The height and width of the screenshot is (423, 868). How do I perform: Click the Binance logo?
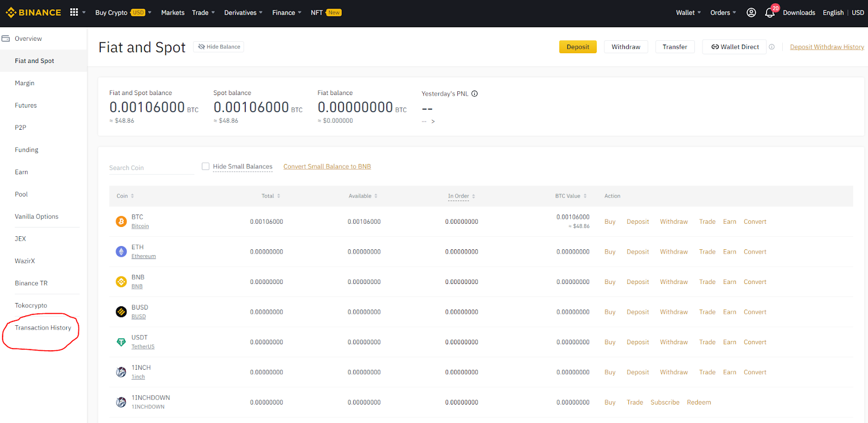[33, 12]
